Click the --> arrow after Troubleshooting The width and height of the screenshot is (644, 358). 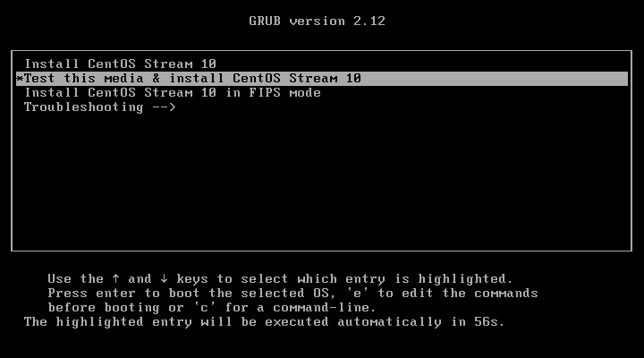tap(164, 107)
